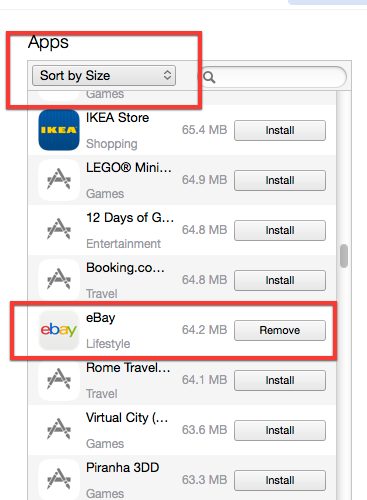Click the 'Lifestyle' category under eBay
The height and width of the screenshot is (500, 367).
[108, 344]
